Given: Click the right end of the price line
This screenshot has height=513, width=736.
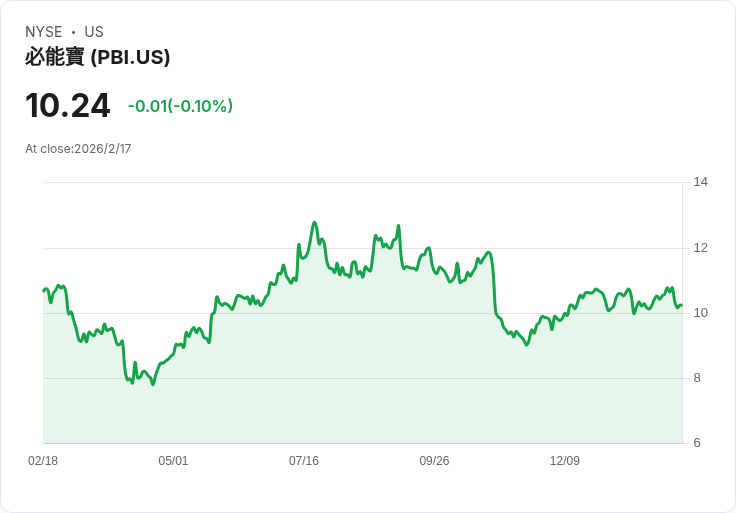Looking at the screenshot, I should tap(681, 306).
